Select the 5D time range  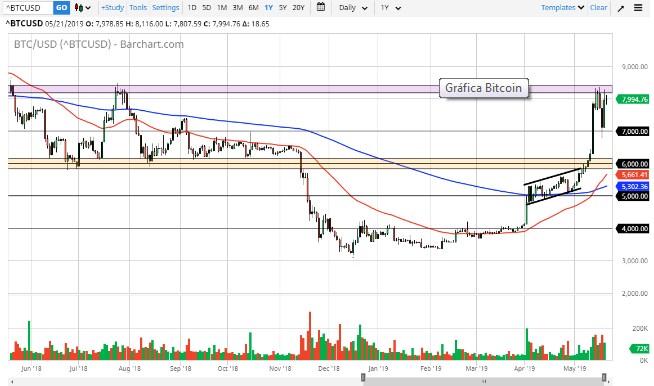point(206,8)
